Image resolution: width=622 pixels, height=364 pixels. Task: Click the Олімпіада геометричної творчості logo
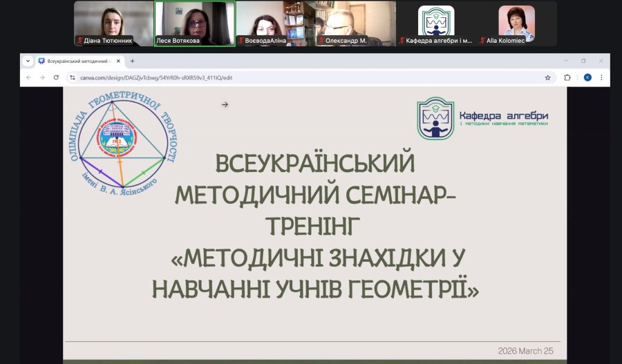coord(122,144)
